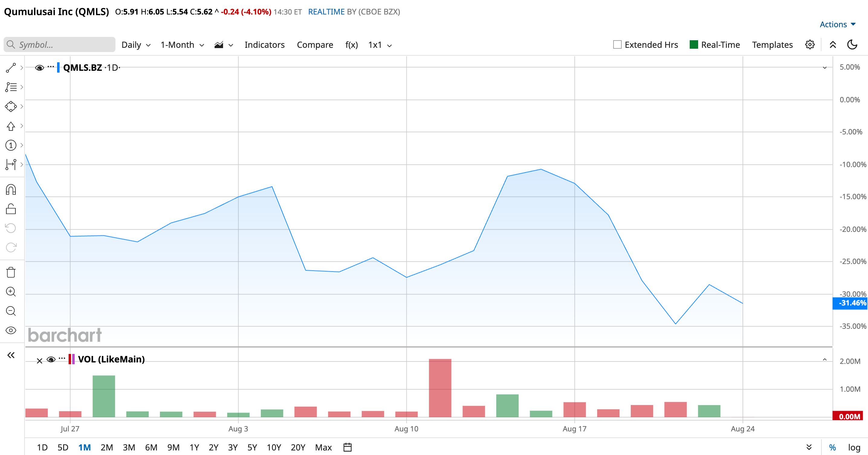
Task: Zoom in on the chart
Action: coord(11,292)
